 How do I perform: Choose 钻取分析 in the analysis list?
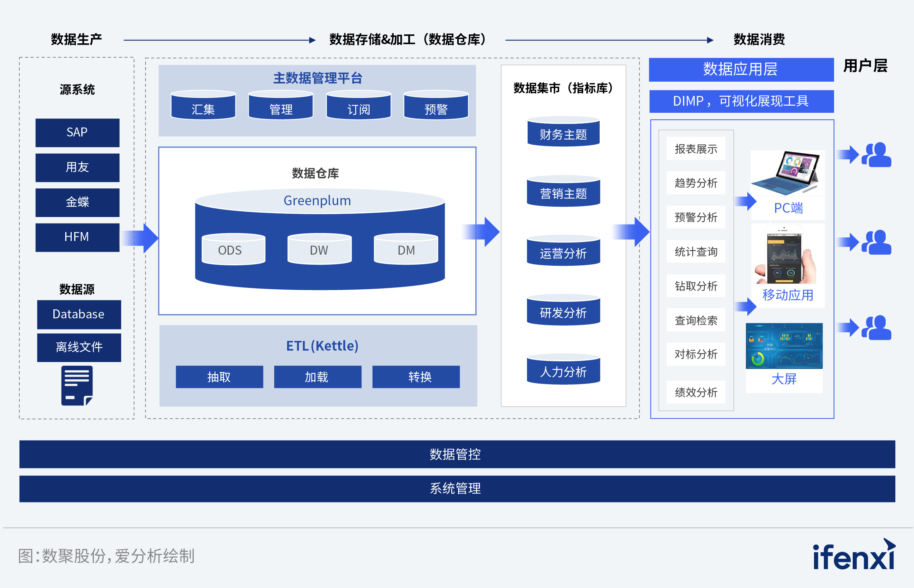695,286
